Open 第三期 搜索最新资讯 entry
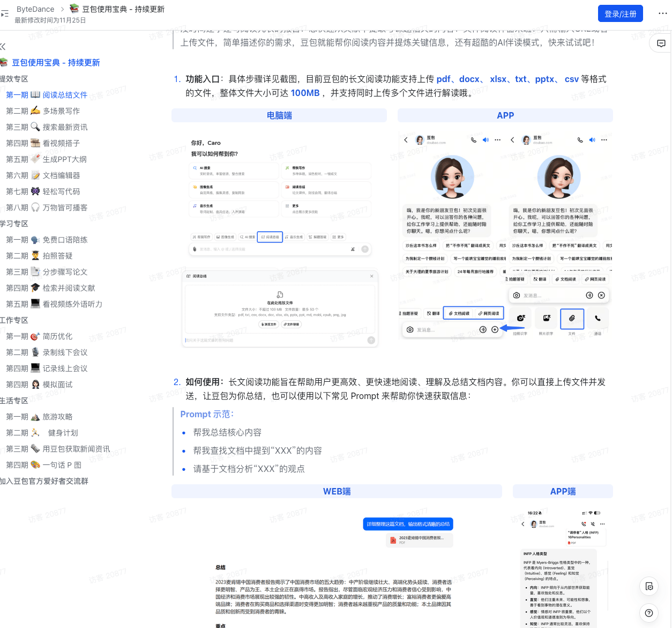 point(47,127)
